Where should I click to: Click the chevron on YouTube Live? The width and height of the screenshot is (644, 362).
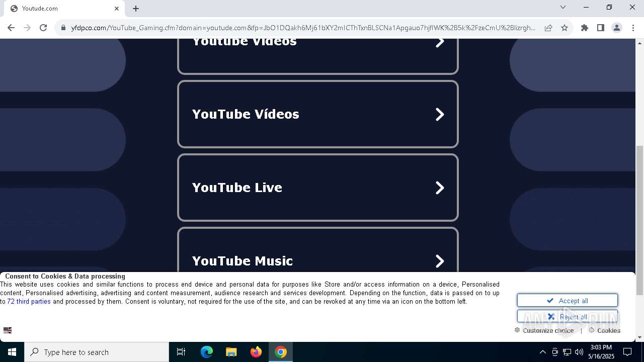point(440,188)
